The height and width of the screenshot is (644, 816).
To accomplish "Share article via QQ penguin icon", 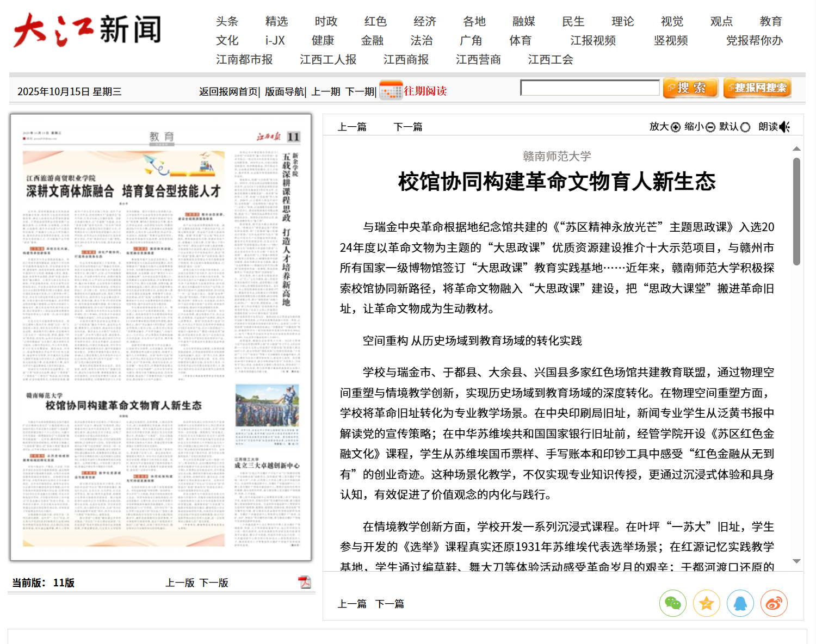I will (x=740, y=603).
